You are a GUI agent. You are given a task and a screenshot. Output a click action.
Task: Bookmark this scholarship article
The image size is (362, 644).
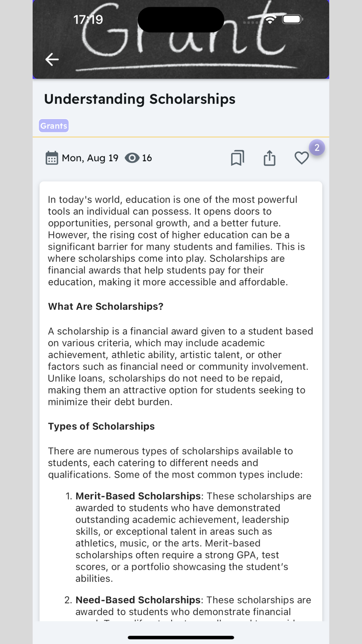tap(237, 158)
